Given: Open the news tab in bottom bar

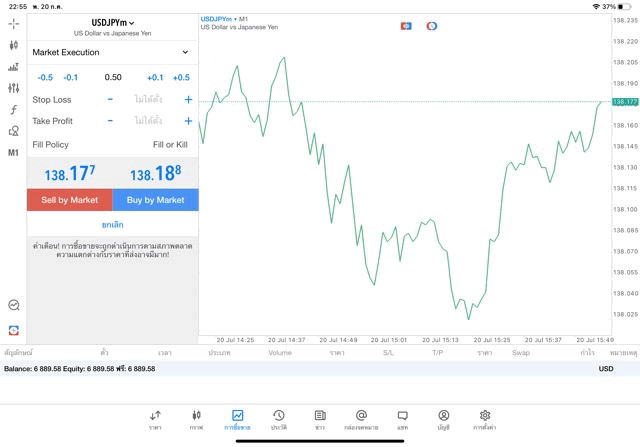Looking at the screenshot, I should (x=320, y=420).
